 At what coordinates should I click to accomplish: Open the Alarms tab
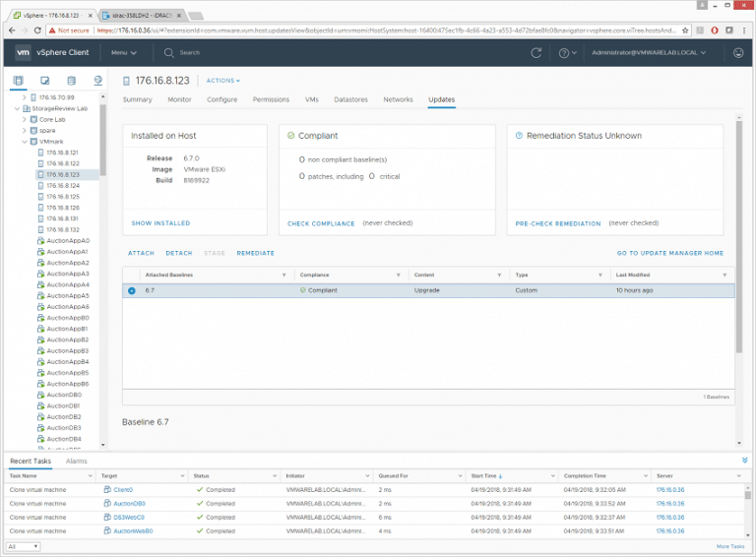(76, 462)
